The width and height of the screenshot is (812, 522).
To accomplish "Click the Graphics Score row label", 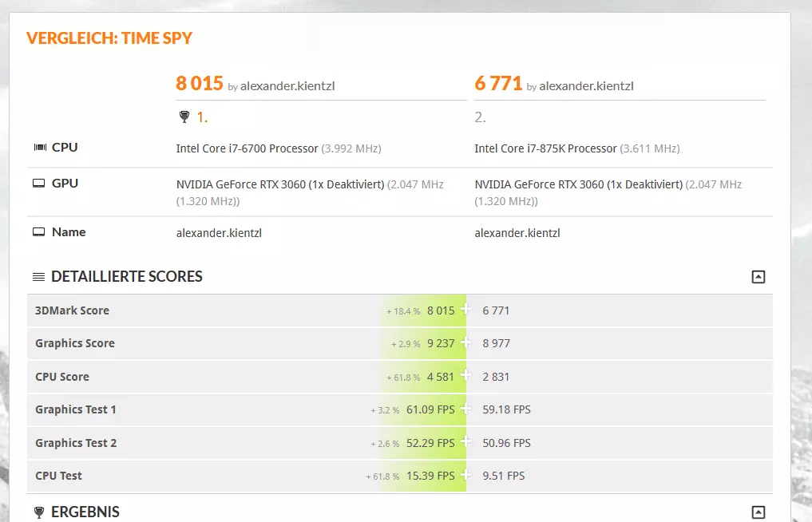I will (x=75, y=343).
